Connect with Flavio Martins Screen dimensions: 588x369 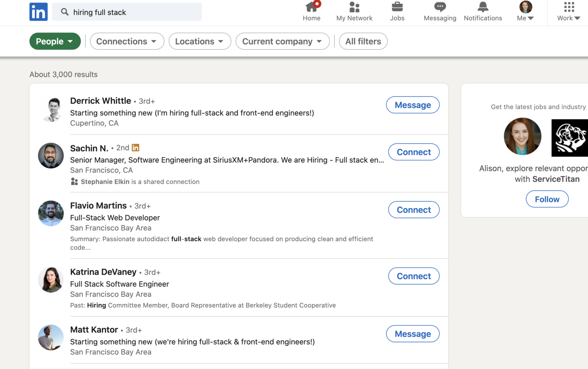[413, 210]
